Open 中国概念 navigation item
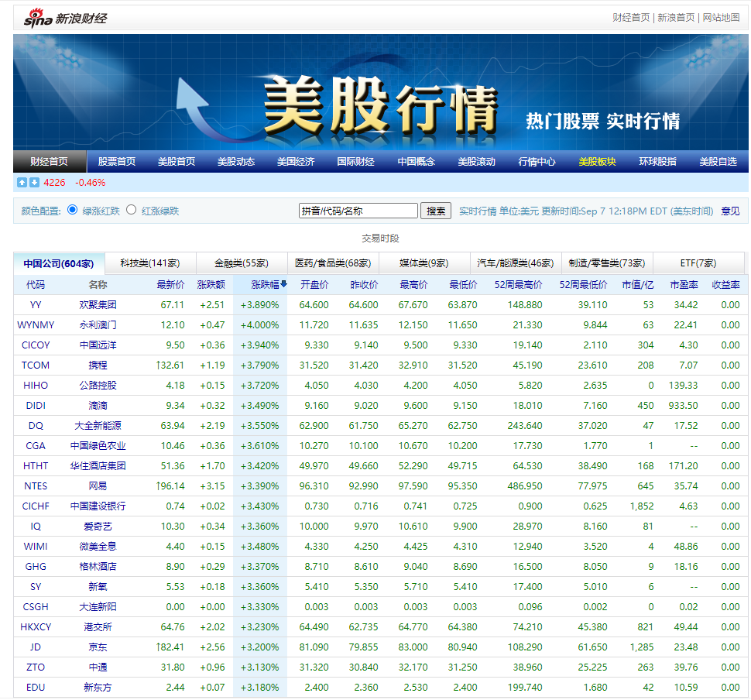The image size is (751, 700). (x=417, y=162)
